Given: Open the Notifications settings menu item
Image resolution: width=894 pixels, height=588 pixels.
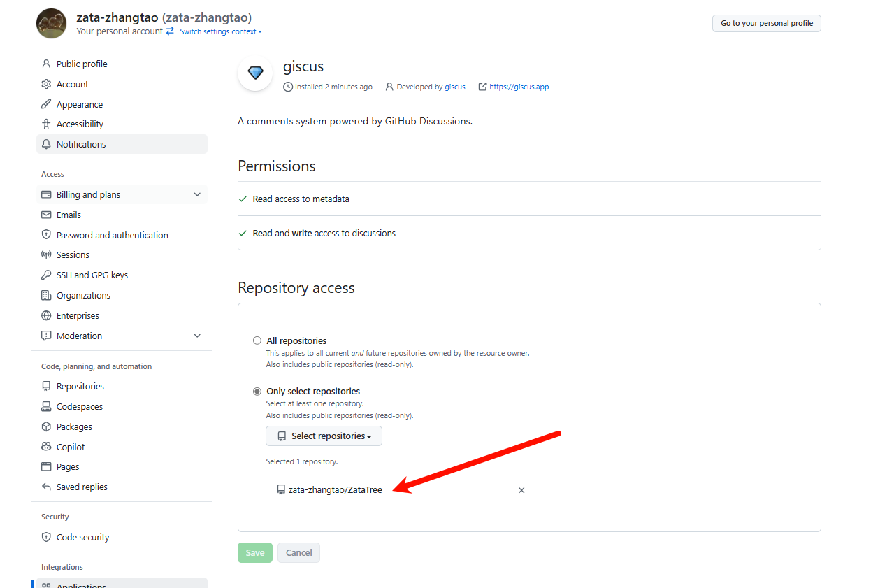Looking at the screenshot, I should point(81,144).
